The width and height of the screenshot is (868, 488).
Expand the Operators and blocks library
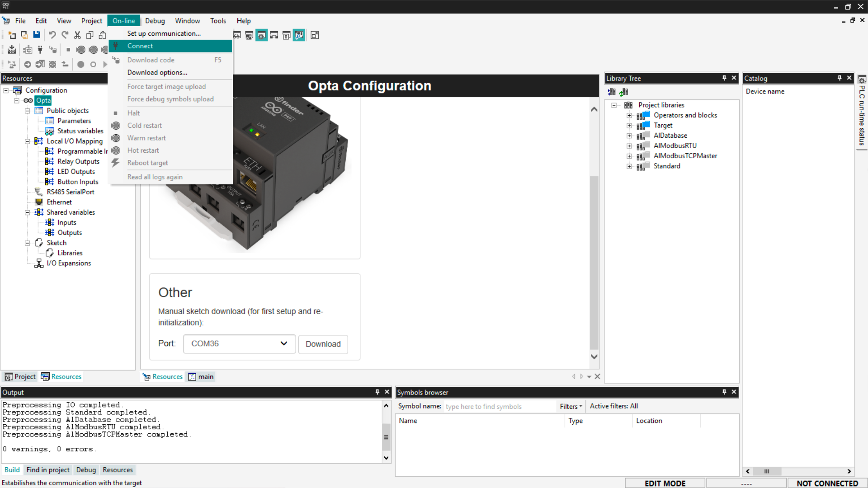[629, 116]
